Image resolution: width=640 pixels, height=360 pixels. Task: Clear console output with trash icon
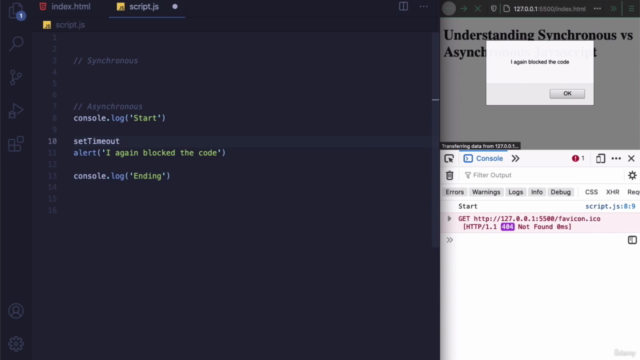449,176
